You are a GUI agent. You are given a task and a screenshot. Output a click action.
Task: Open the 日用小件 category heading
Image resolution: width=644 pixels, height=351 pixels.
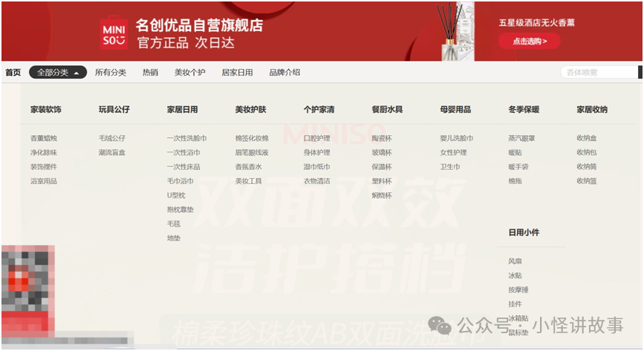(x=524, y=232)
